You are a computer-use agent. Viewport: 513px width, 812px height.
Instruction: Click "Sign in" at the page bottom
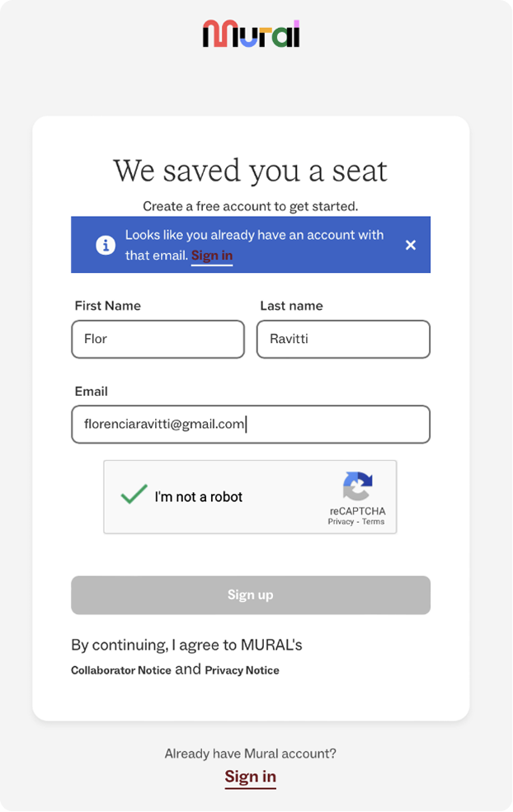pos(250,776)
